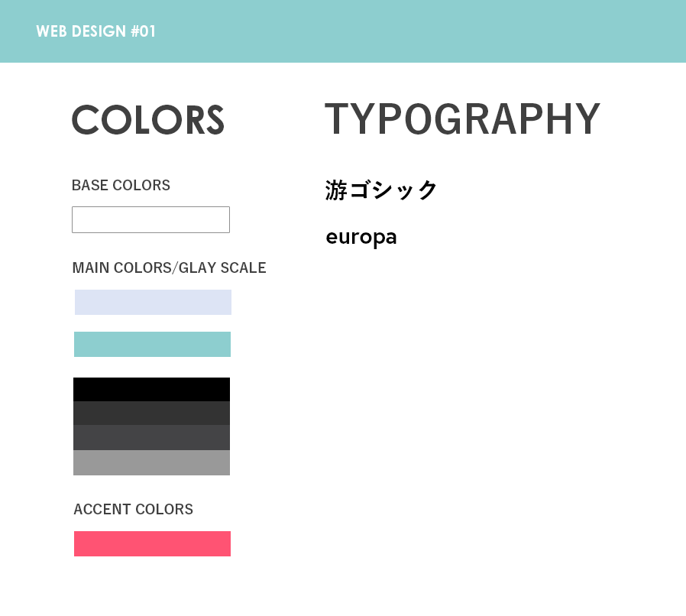
Task: Choose the dark gray swatch directly below black
Action: [151, 413]
